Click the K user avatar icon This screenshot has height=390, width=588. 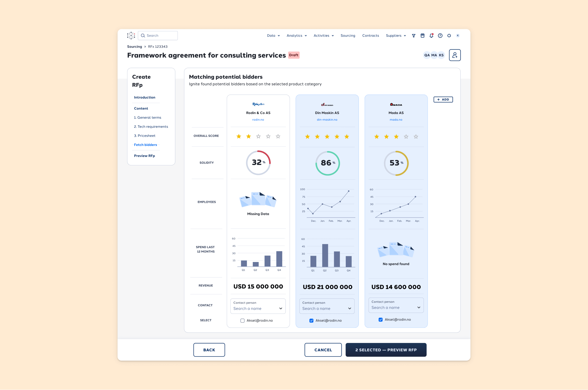click(x=458, y=35)
